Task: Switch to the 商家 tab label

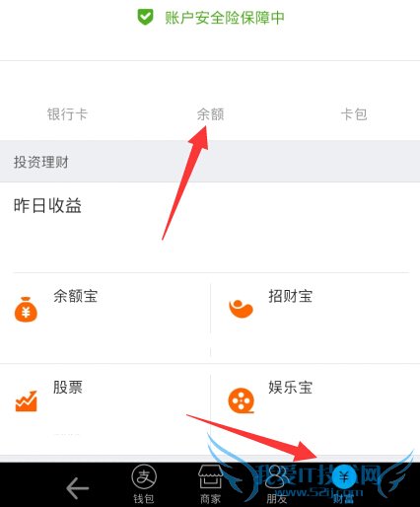Action: tap(210, 499)
